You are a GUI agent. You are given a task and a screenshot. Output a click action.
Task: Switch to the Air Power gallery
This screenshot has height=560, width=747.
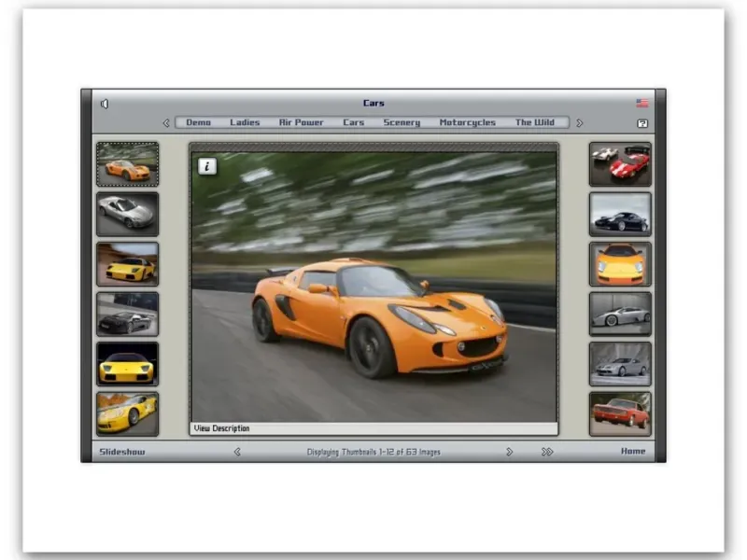click(x=301, y=122)
